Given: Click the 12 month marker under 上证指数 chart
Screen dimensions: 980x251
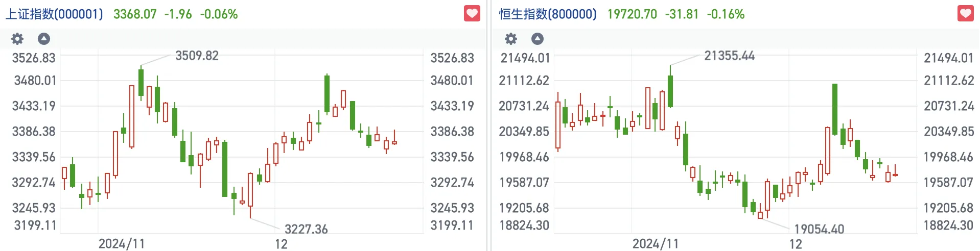Looking at the screenshot, I should [x=281, y=244].
